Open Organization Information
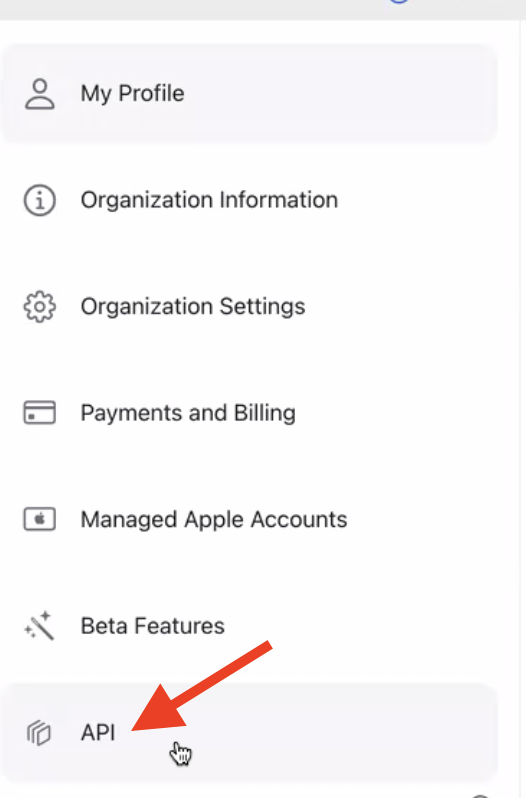526x798 pixels. [x=249, y=200]
